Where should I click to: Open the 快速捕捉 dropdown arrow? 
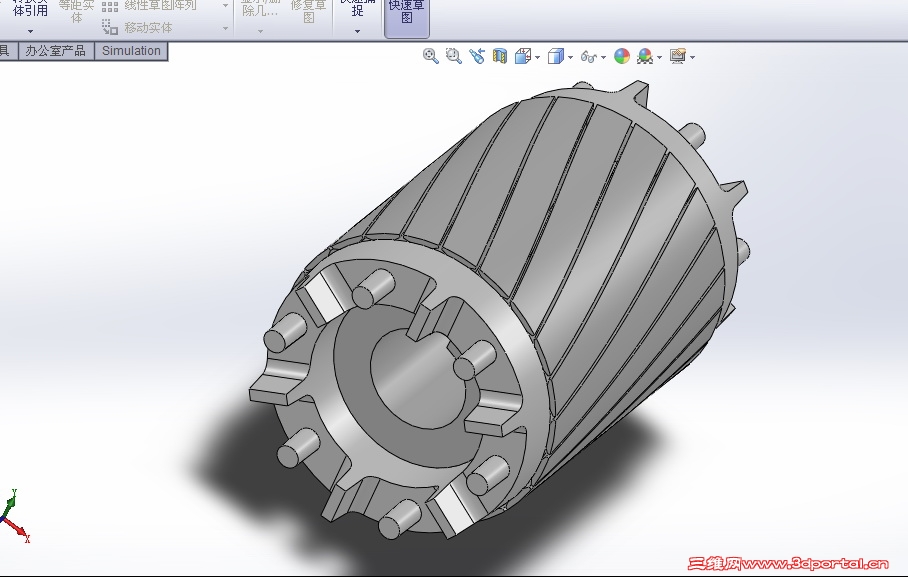click(x=357, y=31)
